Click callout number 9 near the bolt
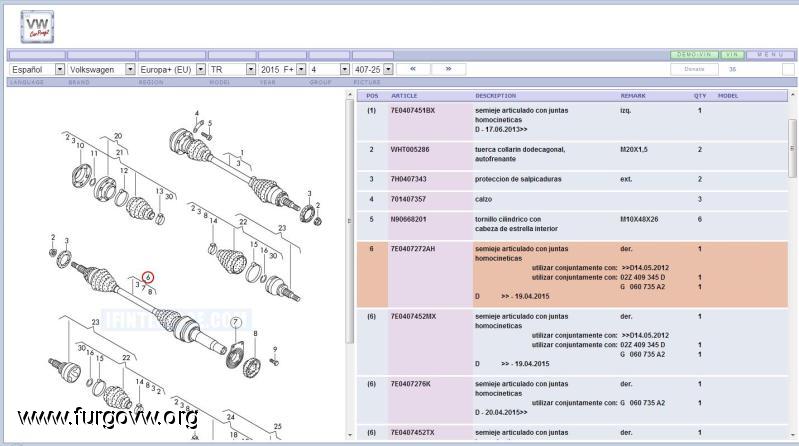The width and height of the screenshot is (799, 446). 275,350
